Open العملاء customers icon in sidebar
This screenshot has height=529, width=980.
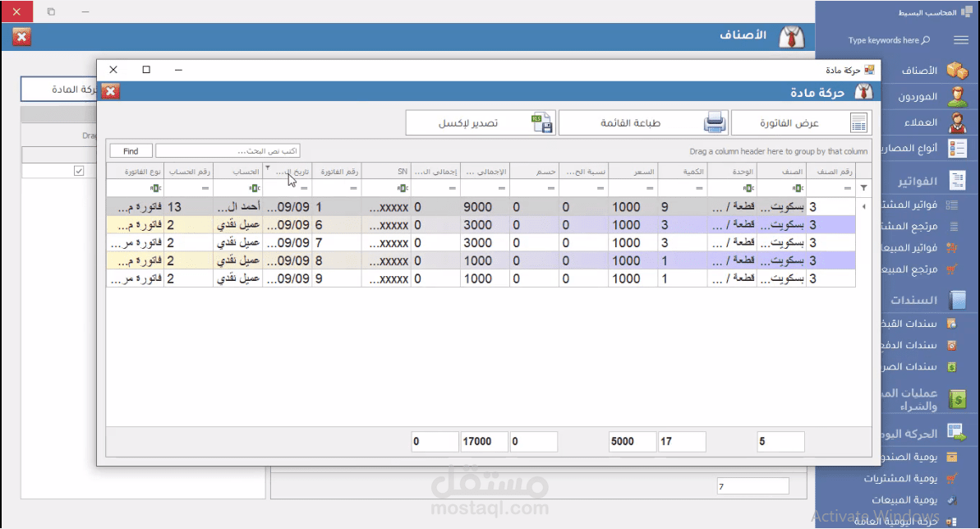pyautogui.click(x=957, y=122)
